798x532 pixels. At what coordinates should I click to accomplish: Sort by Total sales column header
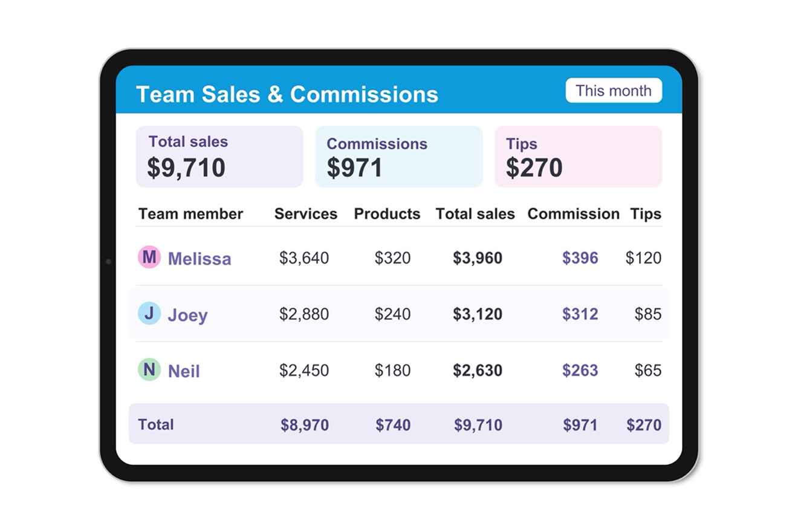pyautogui.click(x=475, y=214)
